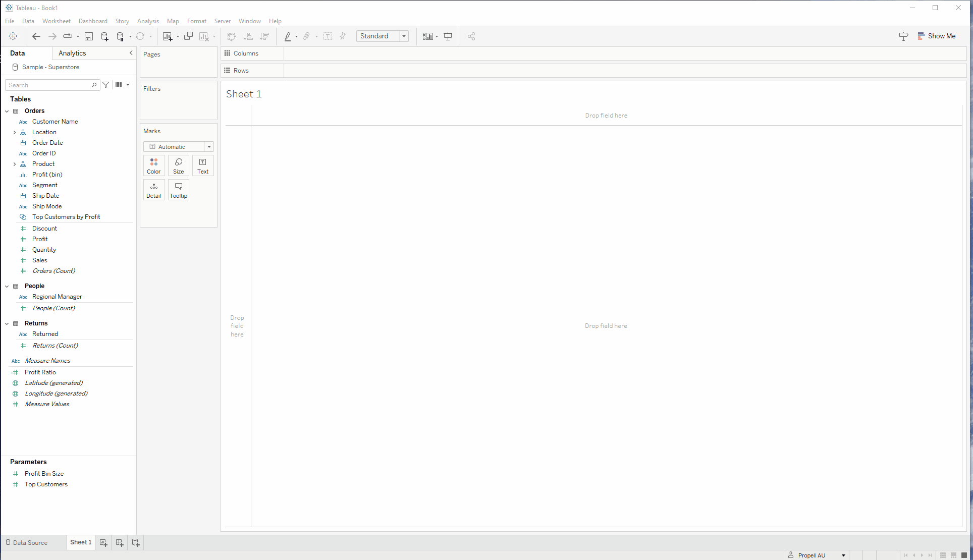This screenshot has width=973, height=560.
Task: Open the Analysis menu
Action: coord(148,21)
